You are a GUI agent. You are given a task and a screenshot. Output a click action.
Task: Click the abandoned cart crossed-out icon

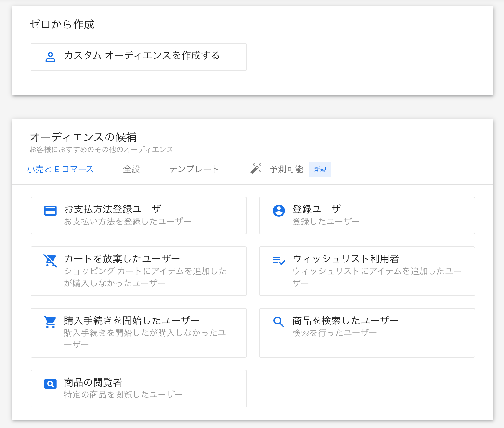click(x=50, y=260)
